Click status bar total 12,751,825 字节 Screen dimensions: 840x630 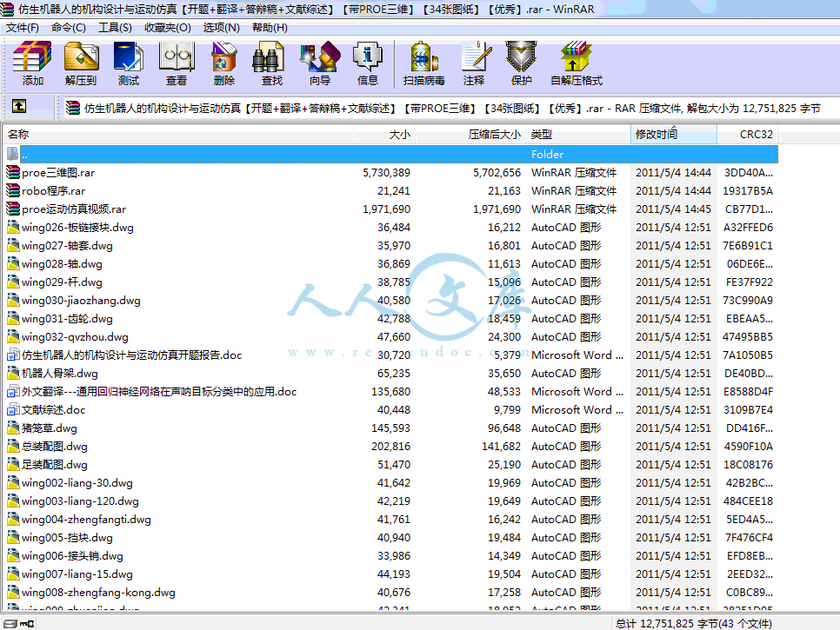[x=694, y=624]
